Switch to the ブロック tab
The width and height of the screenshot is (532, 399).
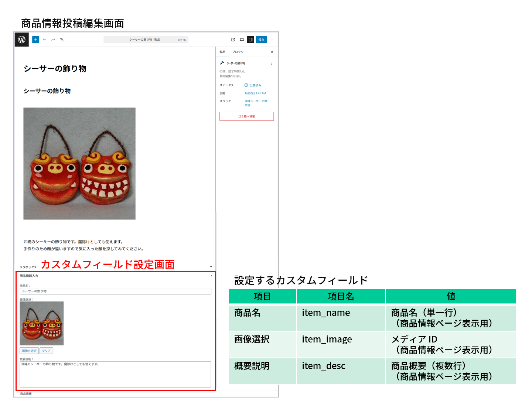pos(238,52)
